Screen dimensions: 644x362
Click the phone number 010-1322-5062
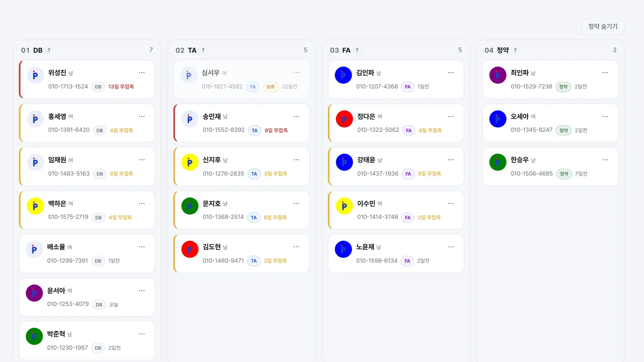tap(378, 130)
